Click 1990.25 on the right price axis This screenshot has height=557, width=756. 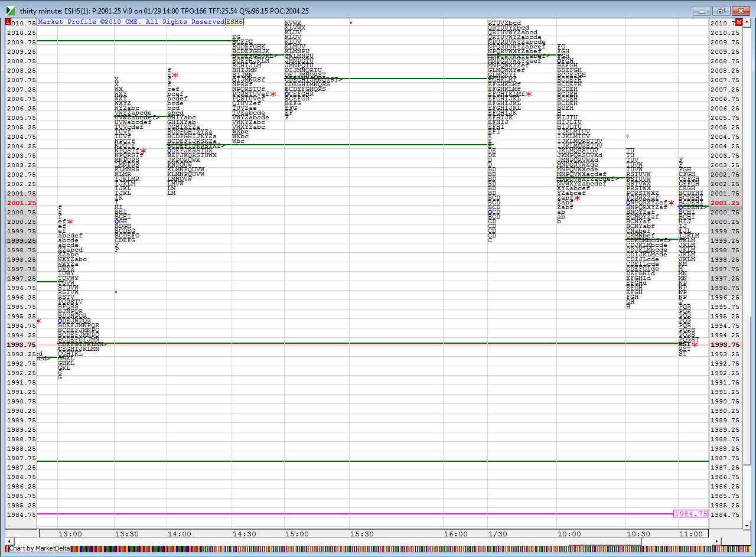coord(725,411)
